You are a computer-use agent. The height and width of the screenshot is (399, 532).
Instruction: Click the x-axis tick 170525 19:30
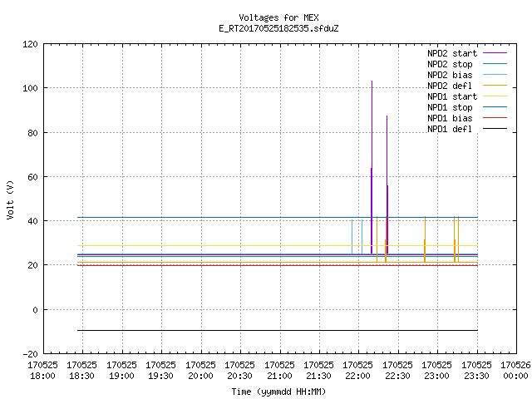pyautogui.click(x=160, y=371)
